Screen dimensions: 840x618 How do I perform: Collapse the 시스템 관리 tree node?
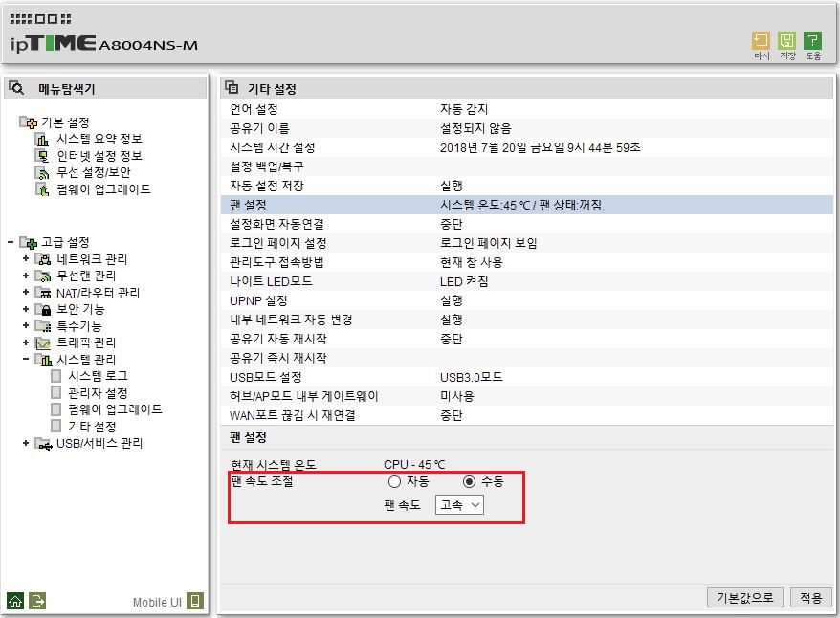click(26, 359)
